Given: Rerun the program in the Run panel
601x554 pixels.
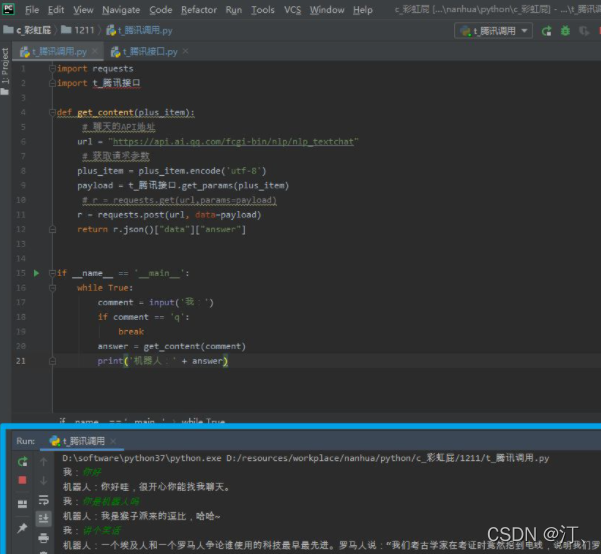Looking at the screenshot, I should pyautogui.click(x=22, y=462).
